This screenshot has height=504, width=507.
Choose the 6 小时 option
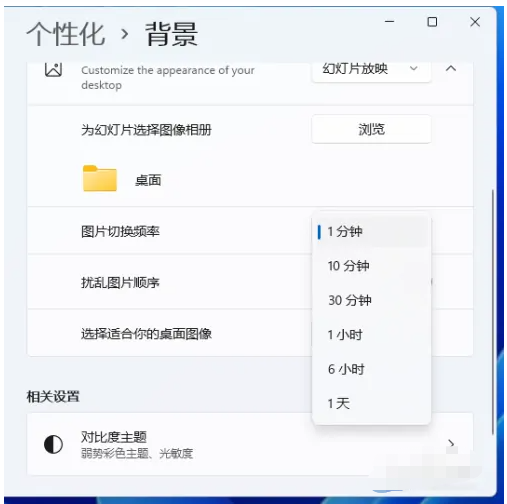(371, 369)
